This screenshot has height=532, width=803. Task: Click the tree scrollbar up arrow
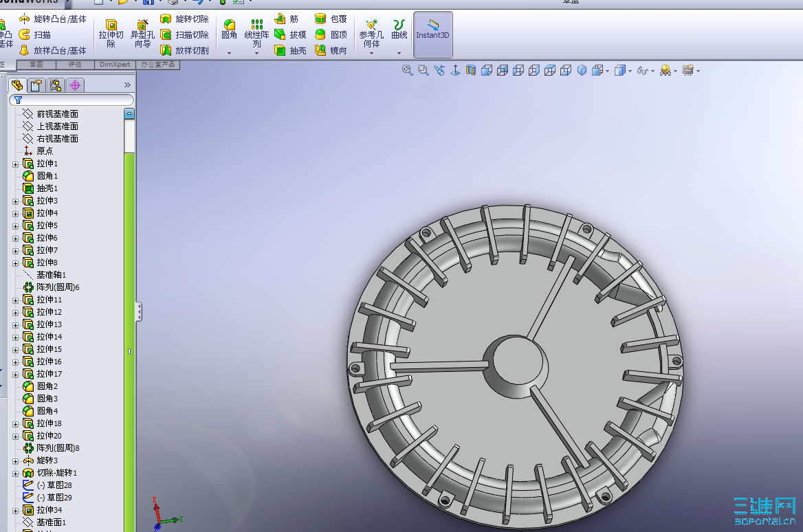[x=129, y=113]
